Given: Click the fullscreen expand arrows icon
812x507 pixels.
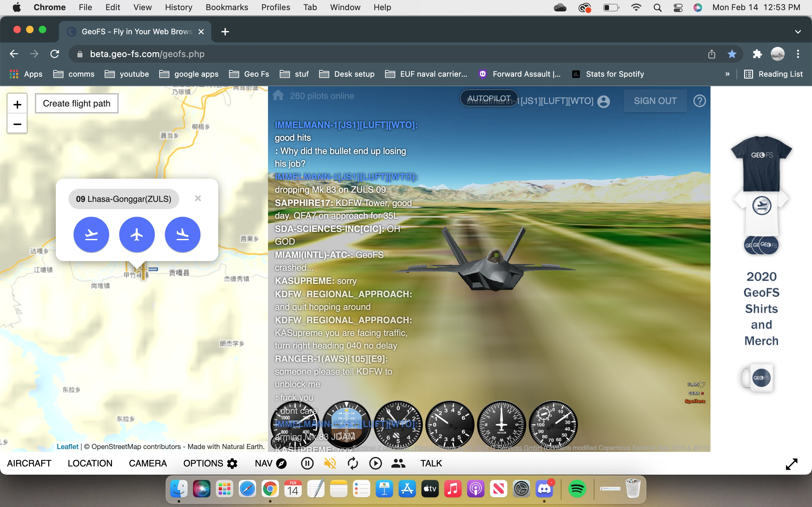Looking at the screenshot, I should [791, 464].
